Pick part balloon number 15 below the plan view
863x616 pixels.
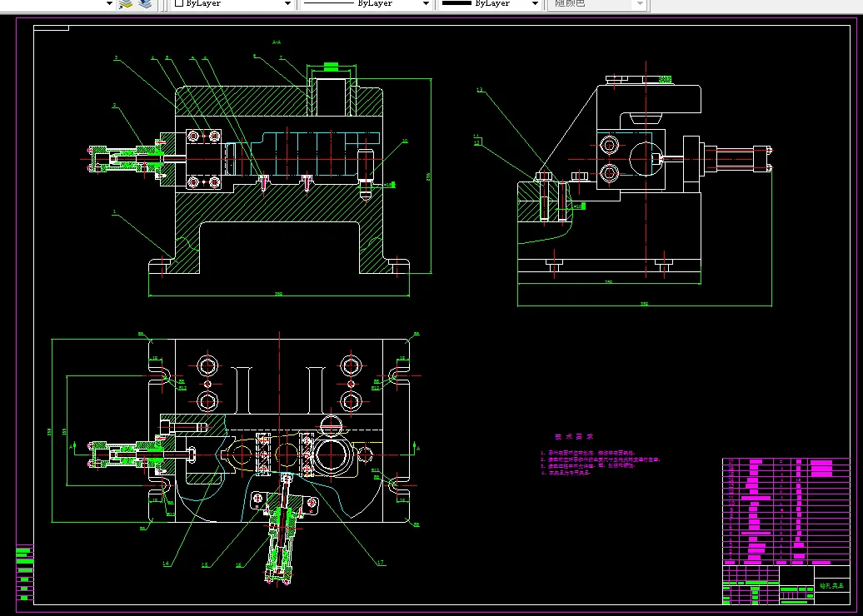tap(205, 564)
